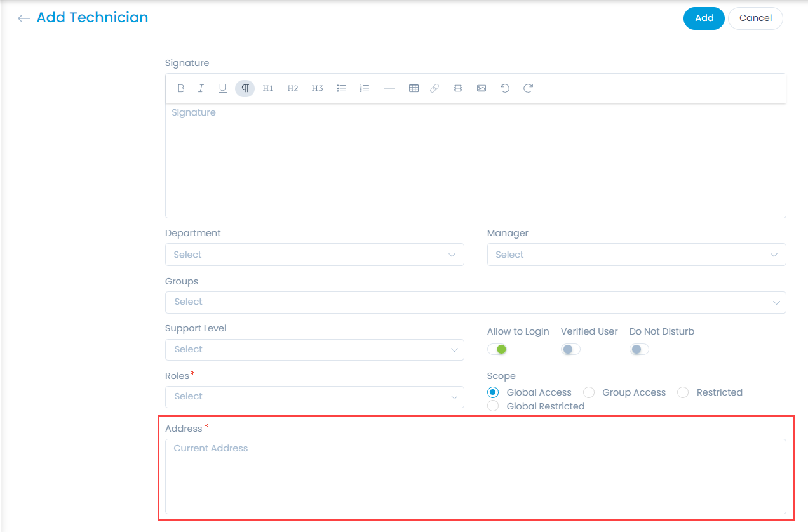Screen dimensions: 808x532
Task: Apply underline formatting to the signature
Action: [x=222, y=88]
